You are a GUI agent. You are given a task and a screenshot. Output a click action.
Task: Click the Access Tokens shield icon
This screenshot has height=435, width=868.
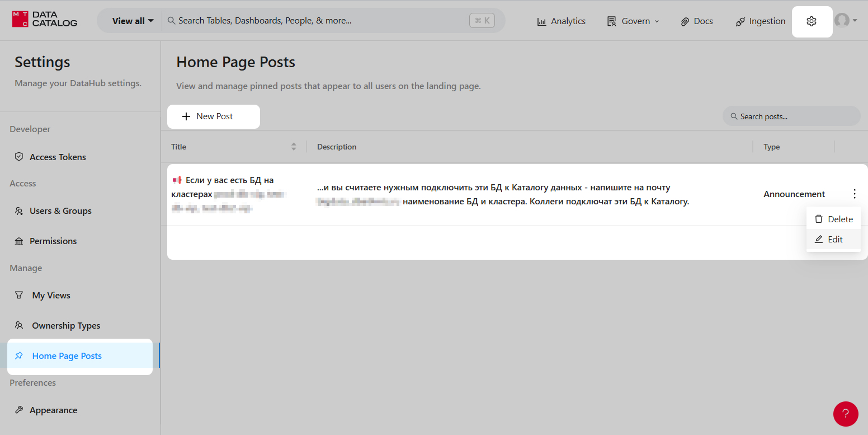point(19,157)
